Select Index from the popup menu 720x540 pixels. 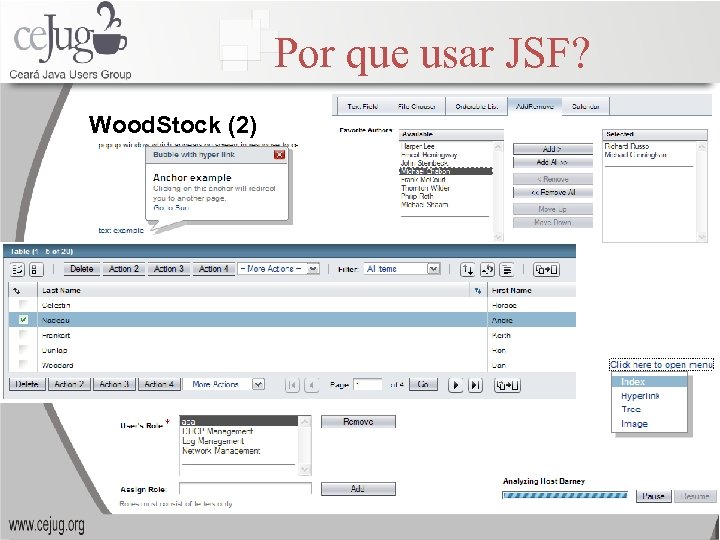pyautogui.click(x=649, y=382)
